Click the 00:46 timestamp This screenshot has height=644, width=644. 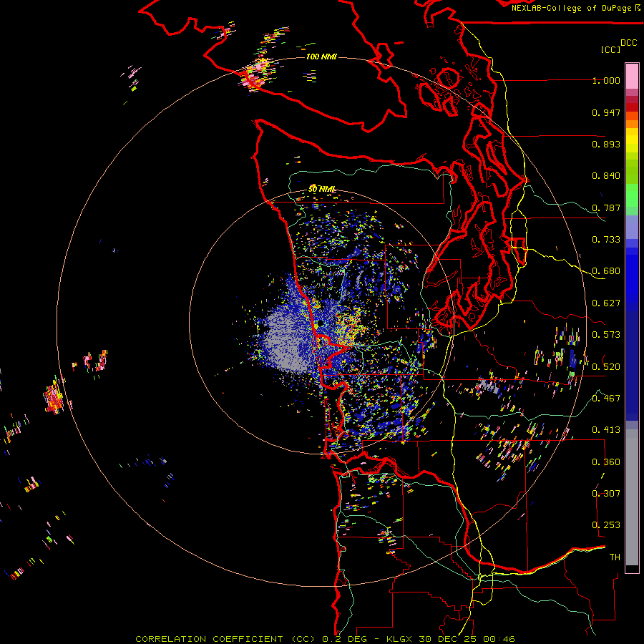[499, 639]
